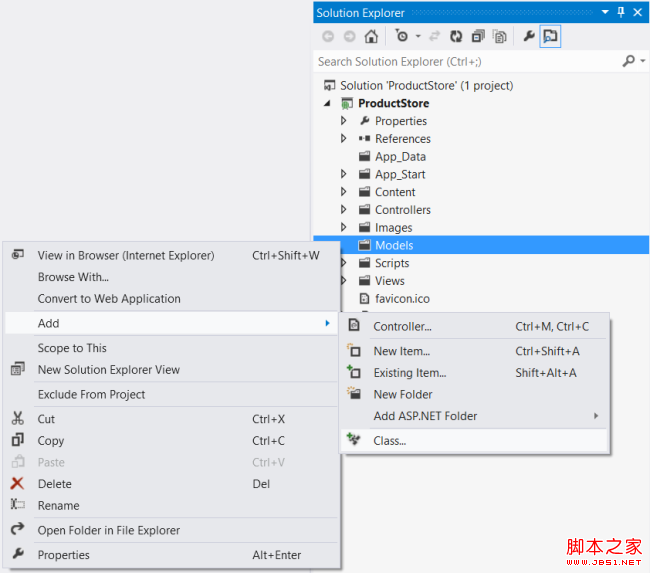The image size is (650, 573).
Task: Expand the References tree node
Action: [344, 139]
